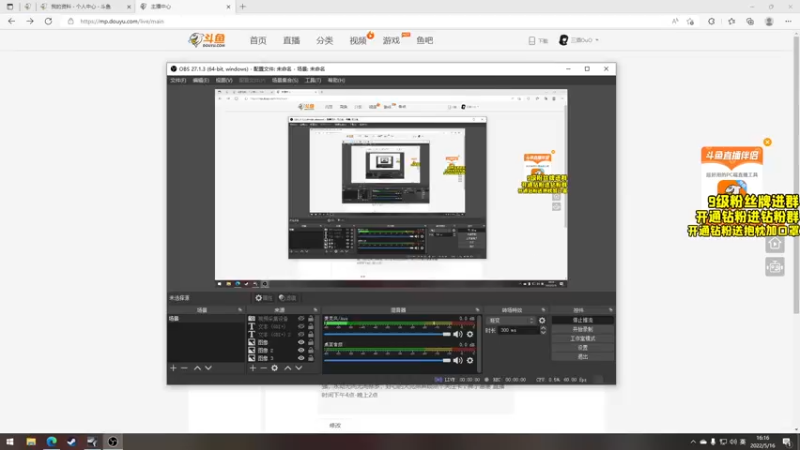Image resolution: width=800 pixels, height=450 pixels.
Task: Move source down with arrow icon
Action: pyautogui.click(x=299, y=368)
